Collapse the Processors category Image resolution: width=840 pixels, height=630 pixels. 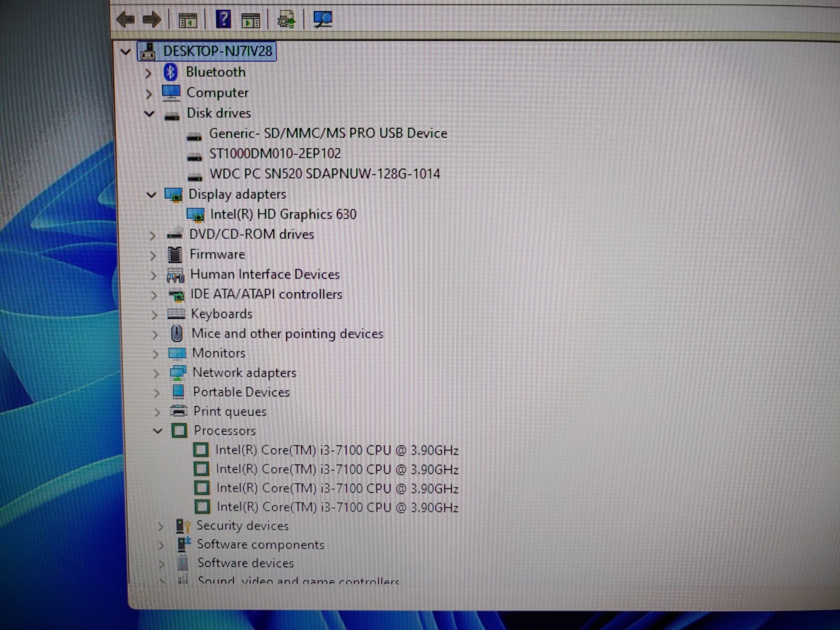coord(157,431)
